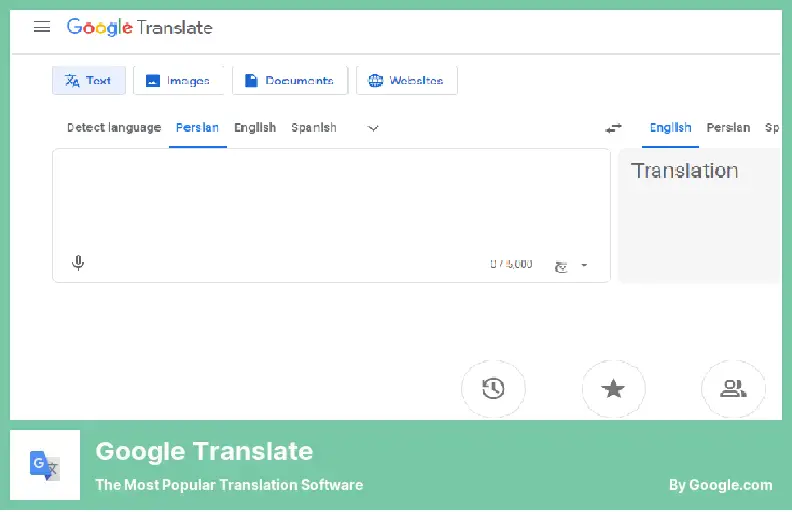Open the hamburger main menu
This screenshot has height=512, width=792.
click(42, 27)
